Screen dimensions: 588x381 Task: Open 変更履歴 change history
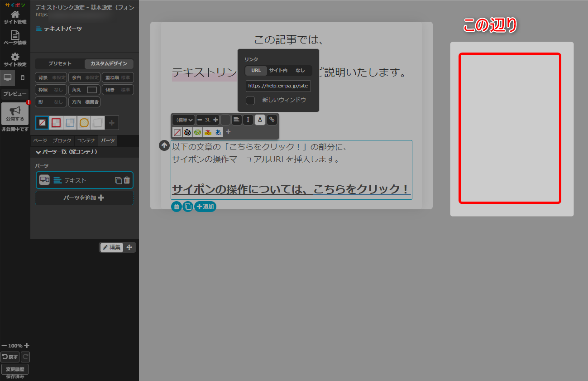click(15, 369)
